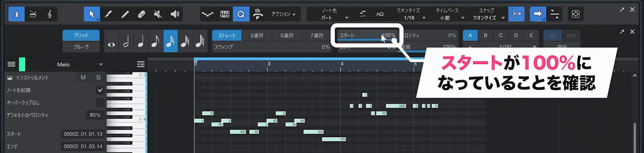644x153 pixels.
Task: Select the Listen speaker tool
Action: point(175,14)
